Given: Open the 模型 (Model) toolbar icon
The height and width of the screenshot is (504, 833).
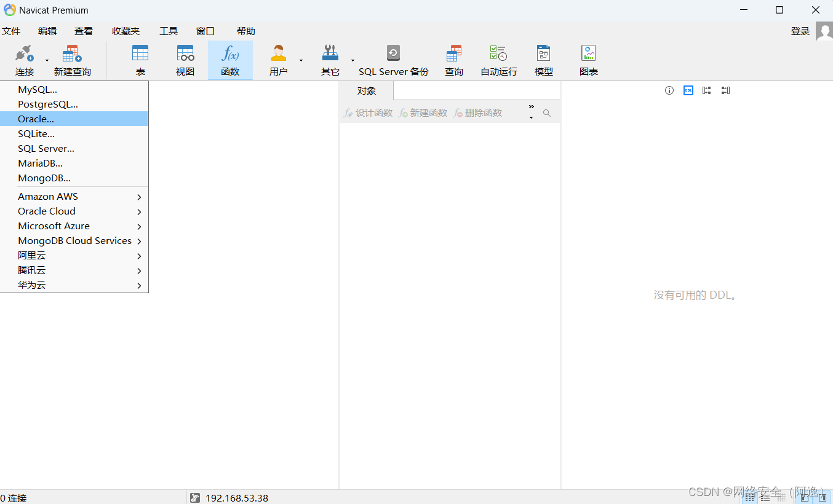Looking at the screenshot, I should tap(543, 53).
